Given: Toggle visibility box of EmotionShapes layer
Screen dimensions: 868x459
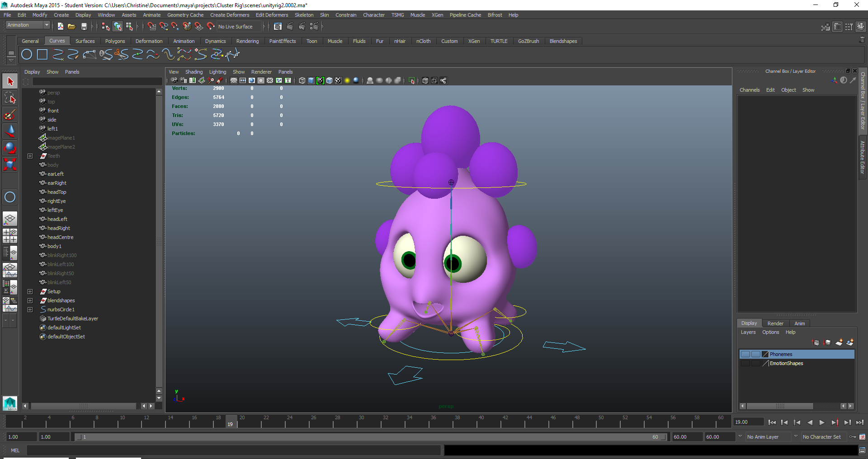Looking at the screenshot, I should (745, 363).
